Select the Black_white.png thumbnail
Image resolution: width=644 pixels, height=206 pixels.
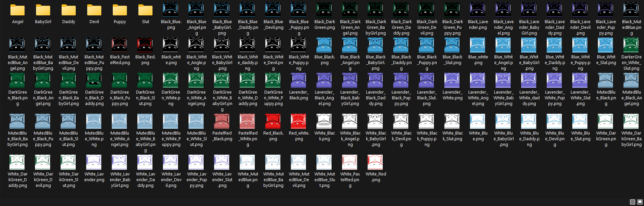(x=171, y=45)
